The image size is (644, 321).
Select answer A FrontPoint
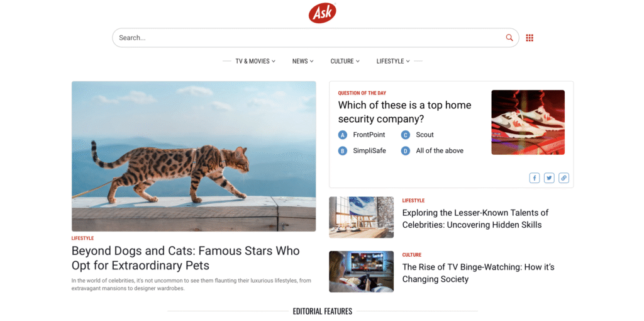[x=362, y=135]
